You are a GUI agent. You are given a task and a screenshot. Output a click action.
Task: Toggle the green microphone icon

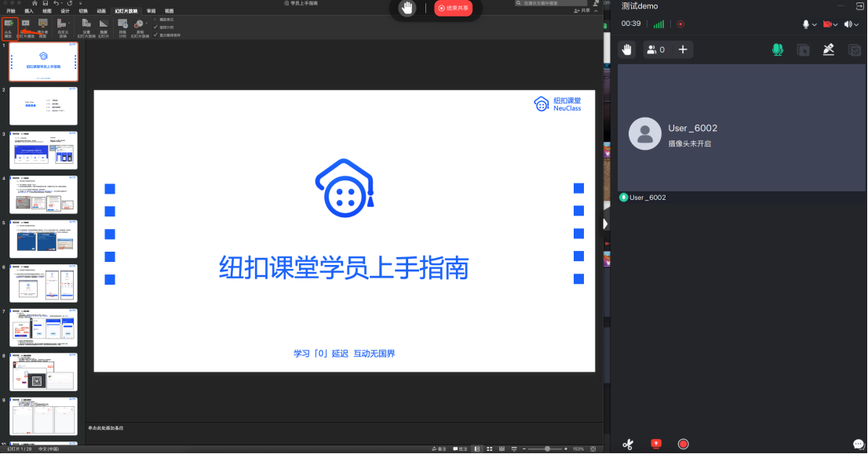pyautogui.click(x=778, y=49)
